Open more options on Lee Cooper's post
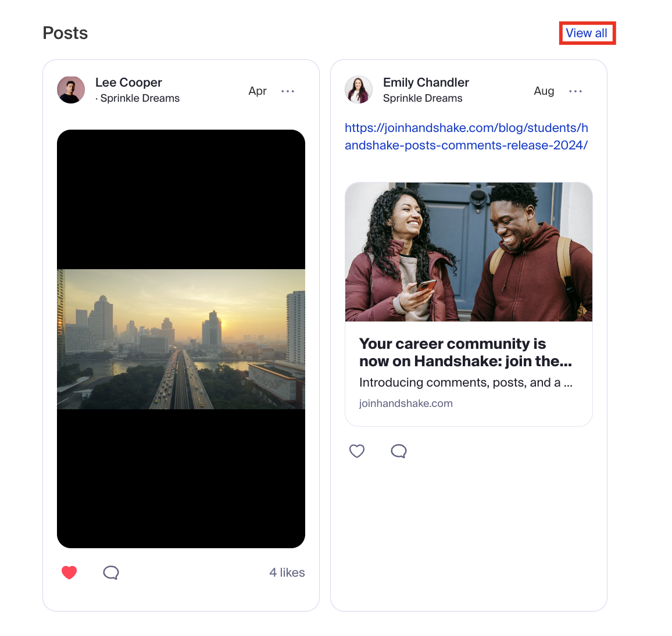This screenshot has width=672, height=636. pos(288,91)
